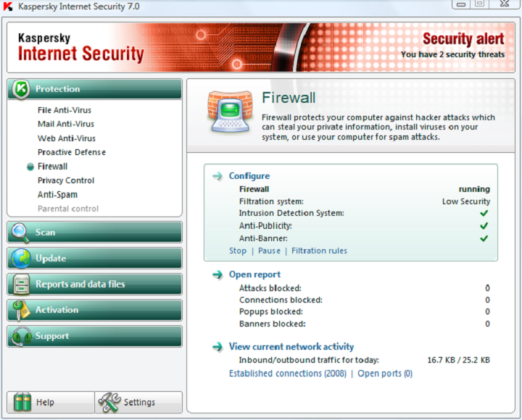This screenshot has height=420, width=522.
Task: Open Established connections (2008) link
Action: (288, 374)
